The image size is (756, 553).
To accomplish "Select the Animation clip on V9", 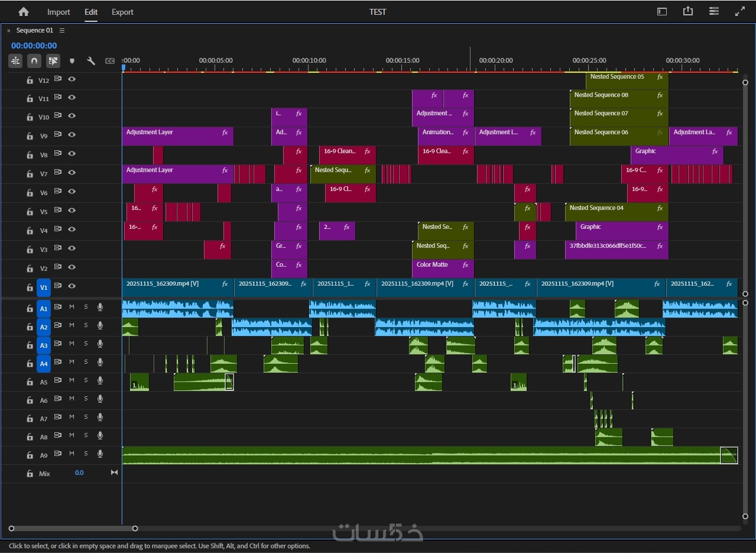I will pyautogui.click(x=446, y=135).
